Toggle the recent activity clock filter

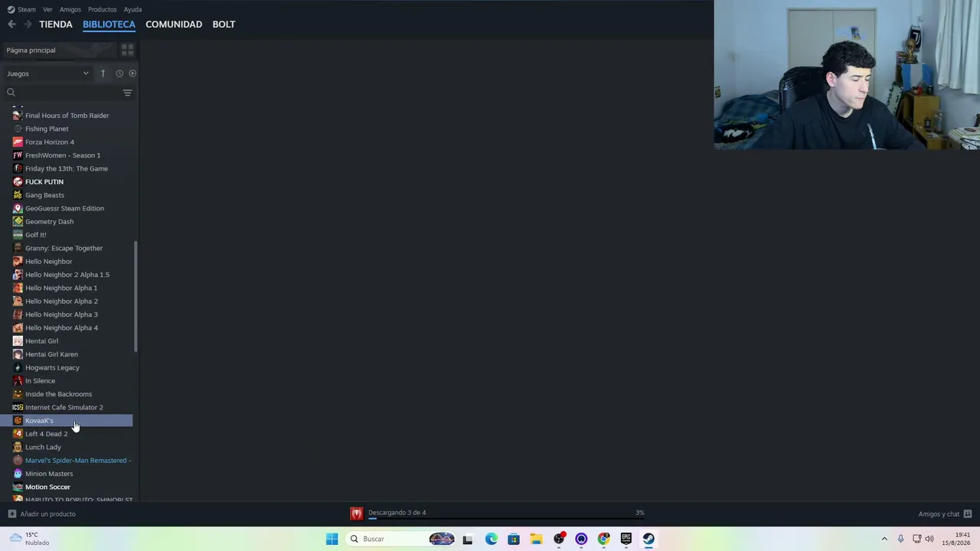(119, 73)
